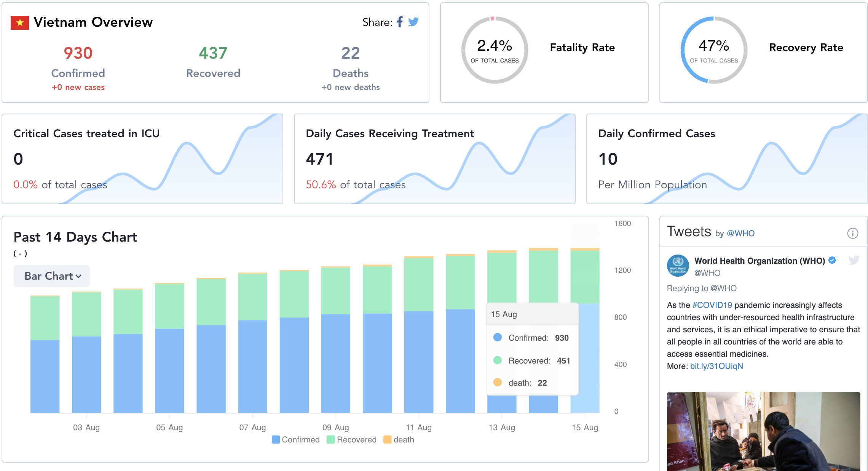Open the @WHO link in Tweets header

(740, 233)
